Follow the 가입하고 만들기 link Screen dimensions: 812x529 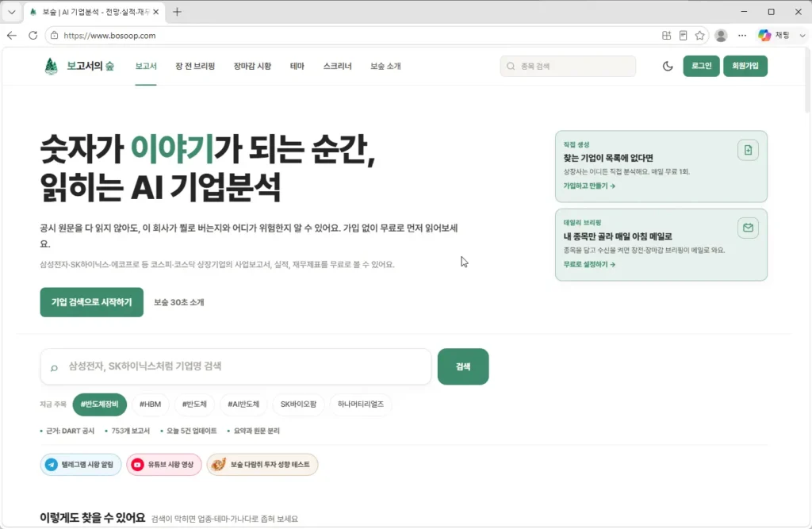pyautogui.click(x=589, y=186)
